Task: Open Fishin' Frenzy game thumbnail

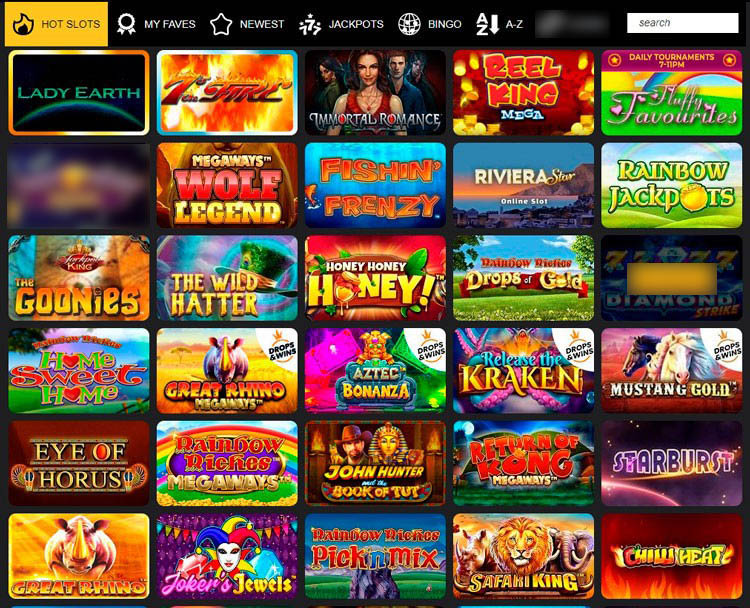Action: 375,185
